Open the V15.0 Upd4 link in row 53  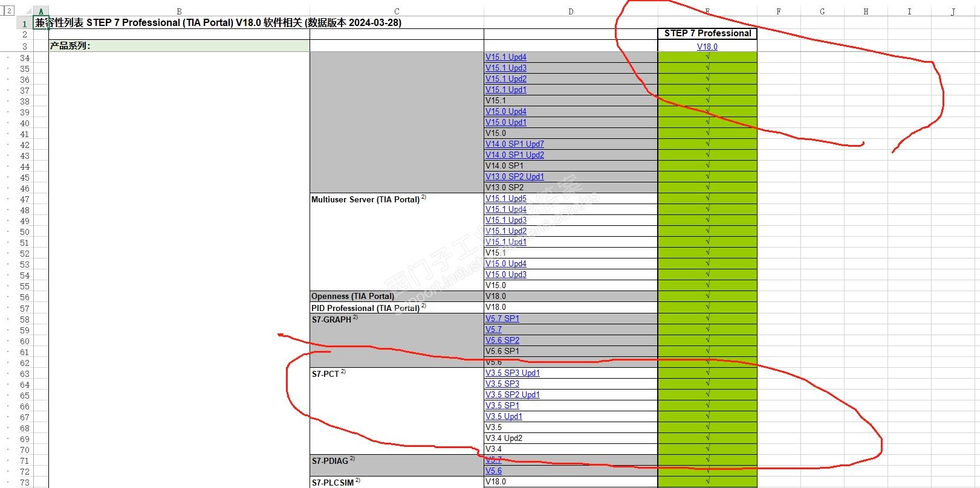(505, 264)
